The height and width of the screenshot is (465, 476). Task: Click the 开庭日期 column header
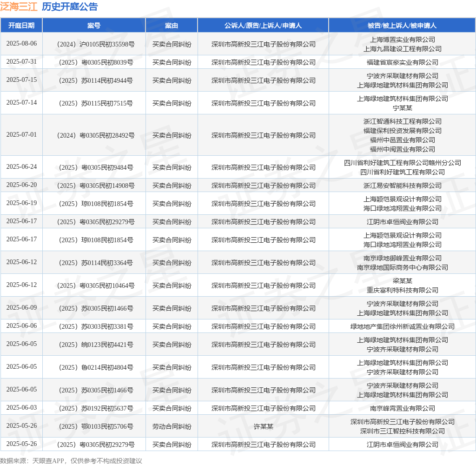[21, 26]
